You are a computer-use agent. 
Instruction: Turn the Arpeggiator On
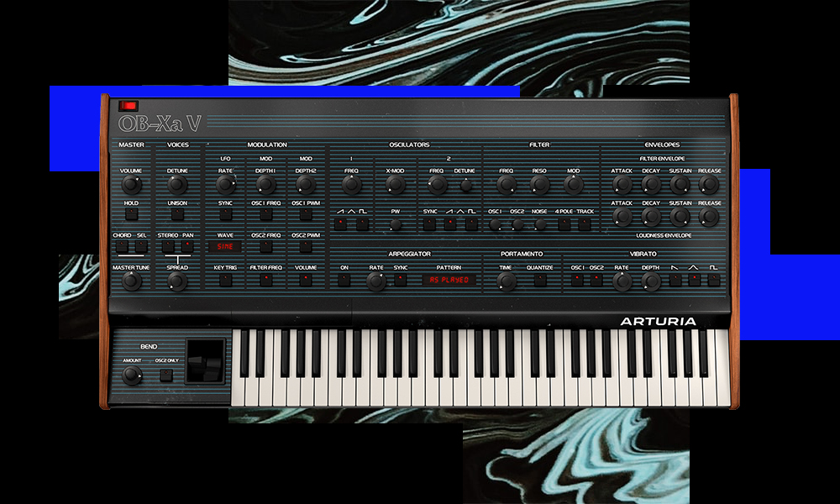coord(344,280)
